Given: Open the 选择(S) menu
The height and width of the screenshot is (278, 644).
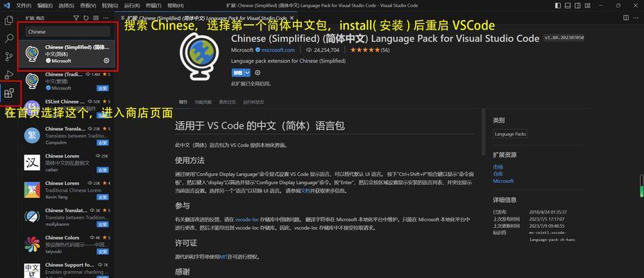Looking at the screenshot, I should click(66, 6).
